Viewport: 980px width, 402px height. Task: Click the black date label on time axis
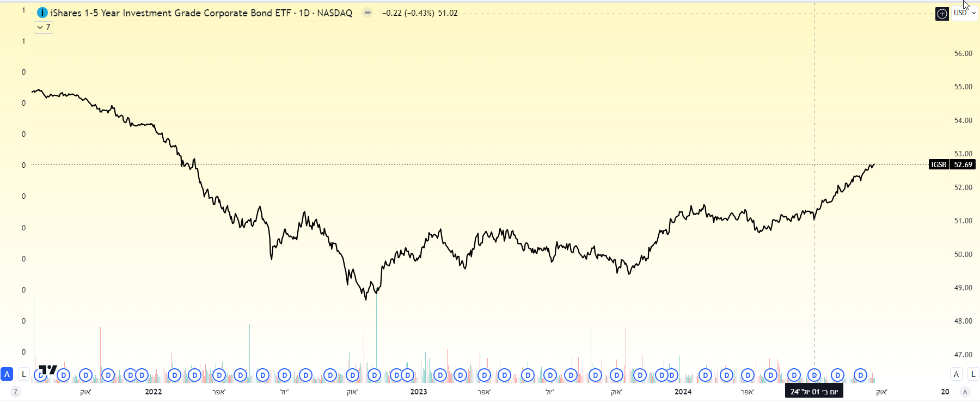pos(814,392)
